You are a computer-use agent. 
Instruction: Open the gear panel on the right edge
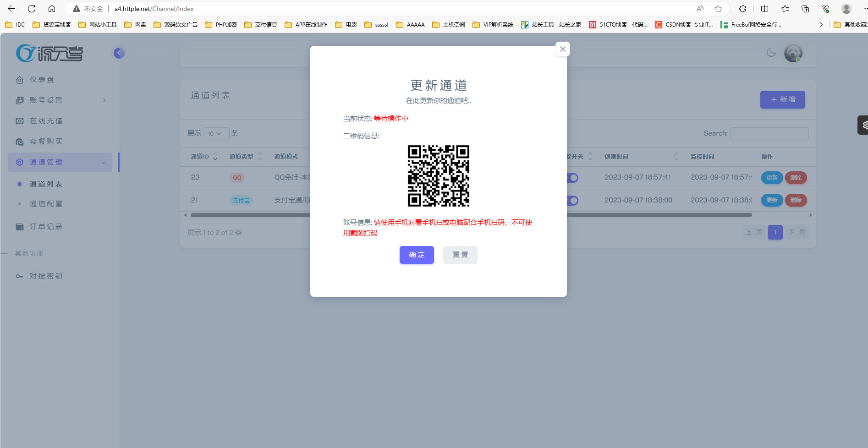point(864,125)
